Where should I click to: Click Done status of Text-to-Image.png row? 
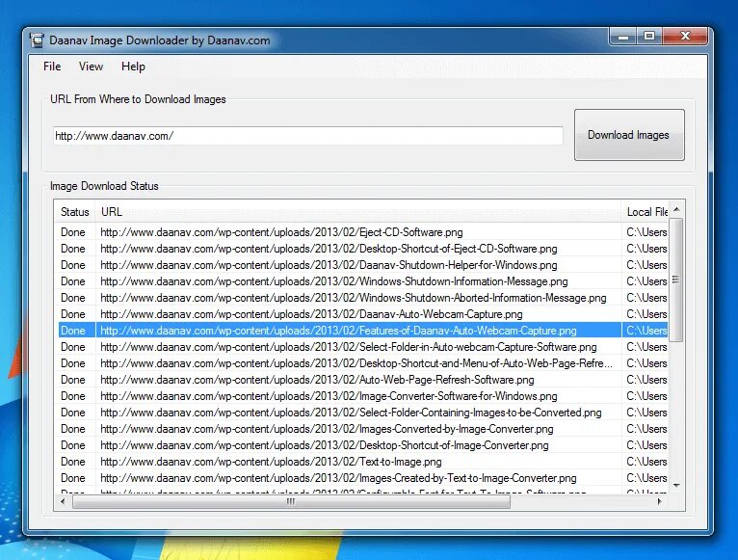click(73, 462)
